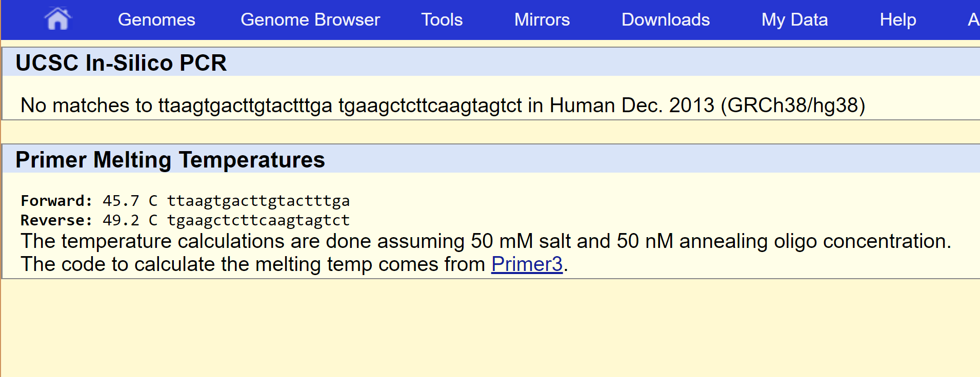Click the Primer Melting Temperatures heading

point(170,160)
